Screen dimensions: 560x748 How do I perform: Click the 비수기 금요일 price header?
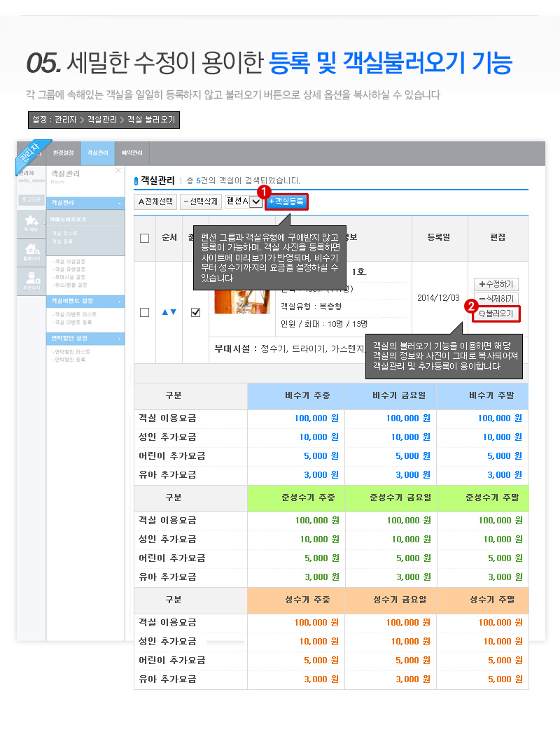(390, 396)
